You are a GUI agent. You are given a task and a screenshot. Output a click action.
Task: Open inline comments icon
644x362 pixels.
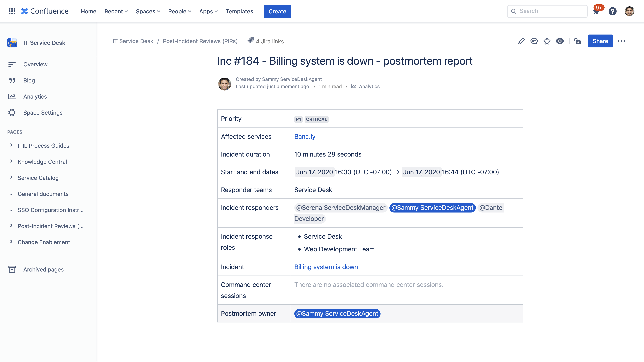[x=534, y=41]
